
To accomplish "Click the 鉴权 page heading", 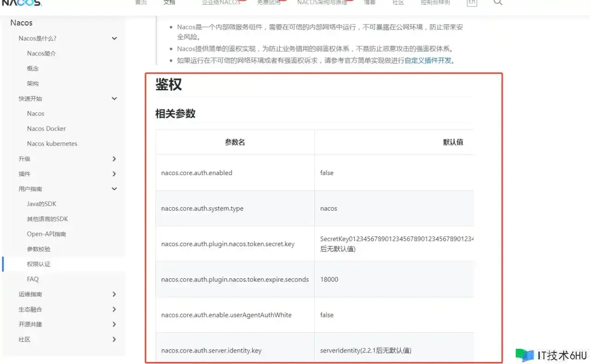I will click(x=168, y=85).
